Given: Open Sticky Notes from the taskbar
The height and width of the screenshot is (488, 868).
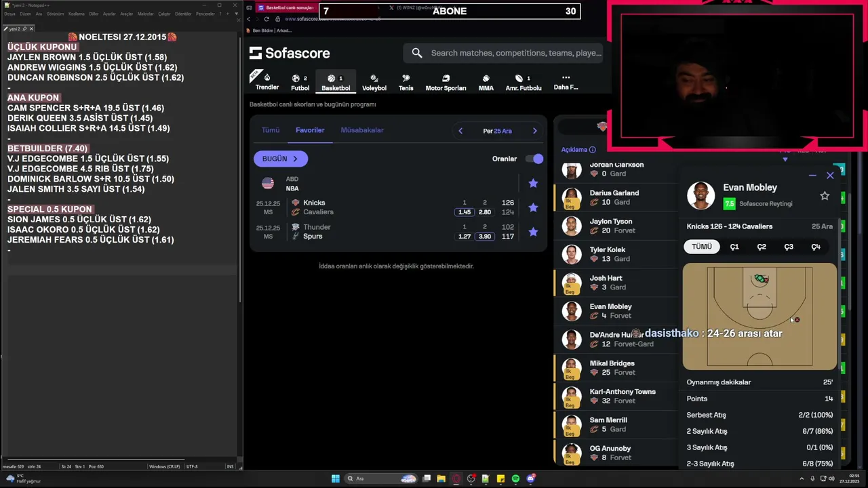Looking at the screenshot, I should 501,479.
